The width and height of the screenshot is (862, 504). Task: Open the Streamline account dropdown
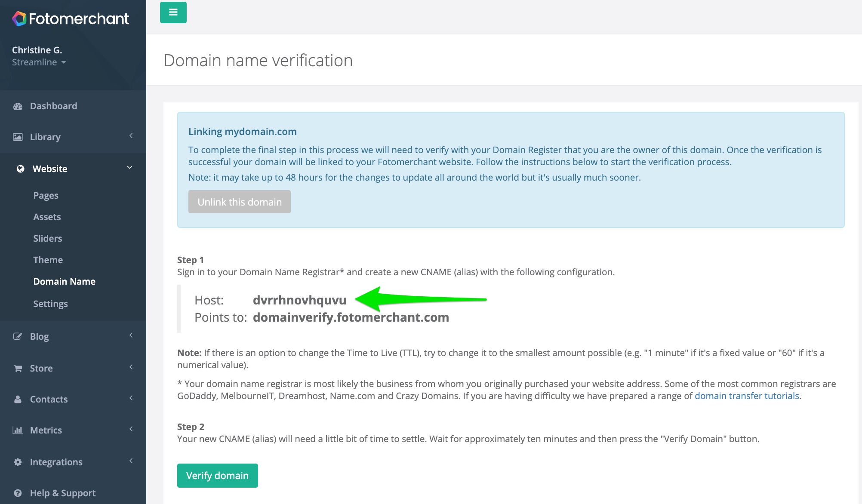click(x=39, y=62)
